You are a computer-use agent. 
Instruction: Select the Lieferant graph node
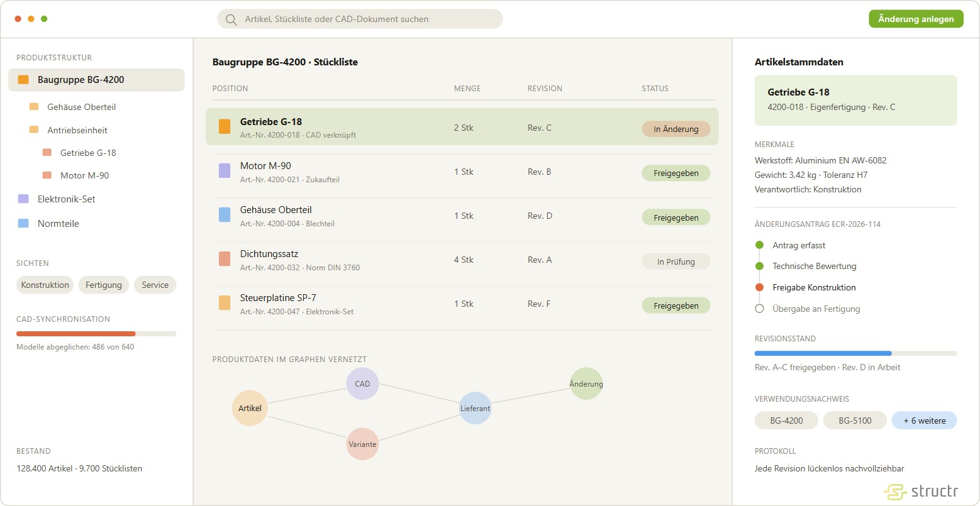tap(475, 408)
